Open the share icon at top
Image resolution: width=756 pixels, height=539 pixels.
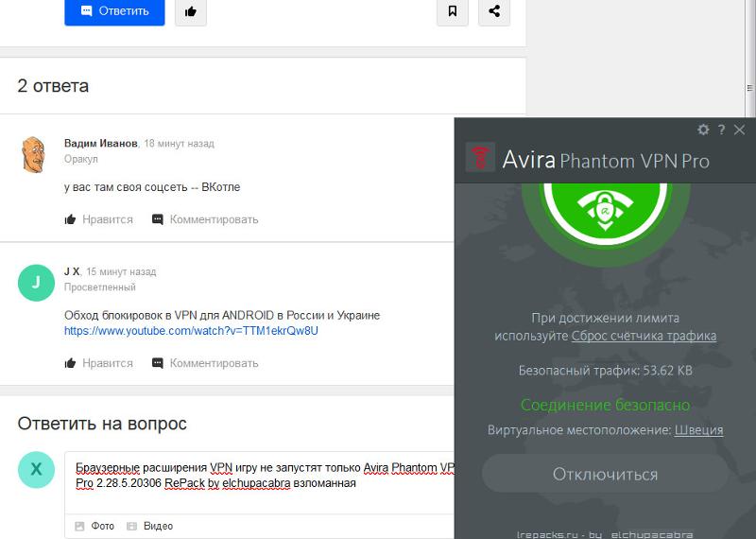click(493, 11)
